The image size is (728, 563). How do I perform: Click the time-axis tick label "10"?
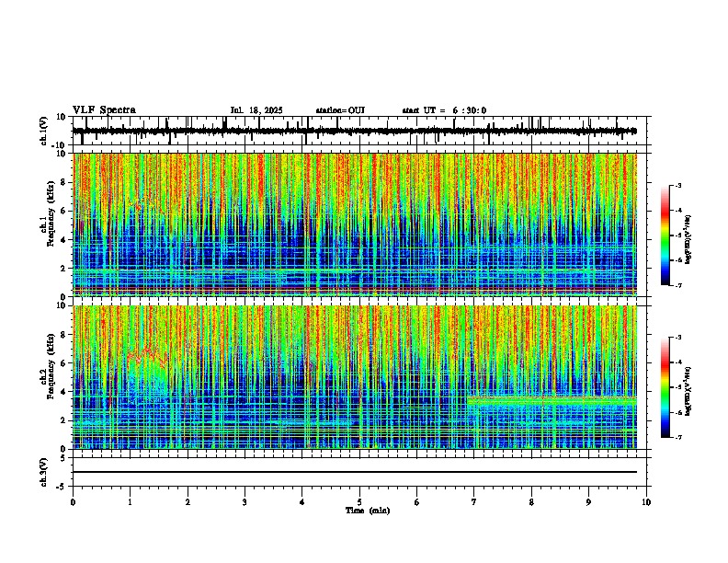click(646, 502)
